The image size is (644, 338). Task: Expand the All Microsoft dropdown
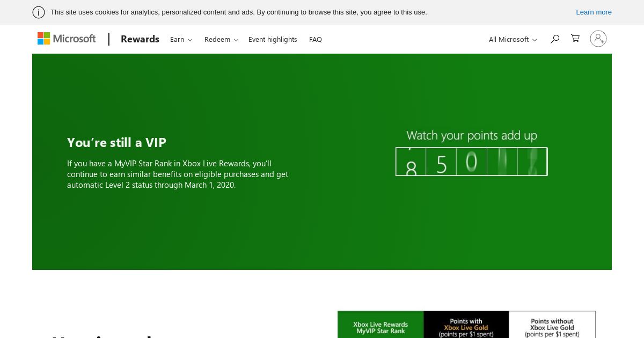coord(513,39)
